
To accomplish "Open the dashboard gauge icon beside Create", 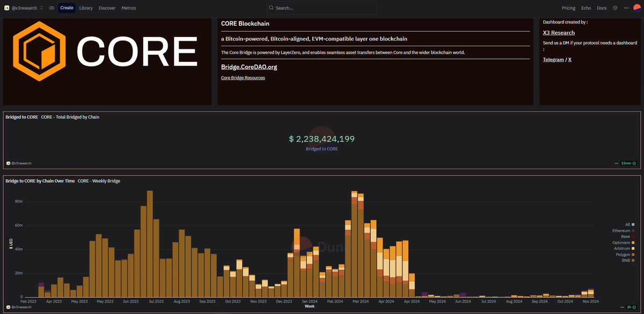I will (52, 8).
